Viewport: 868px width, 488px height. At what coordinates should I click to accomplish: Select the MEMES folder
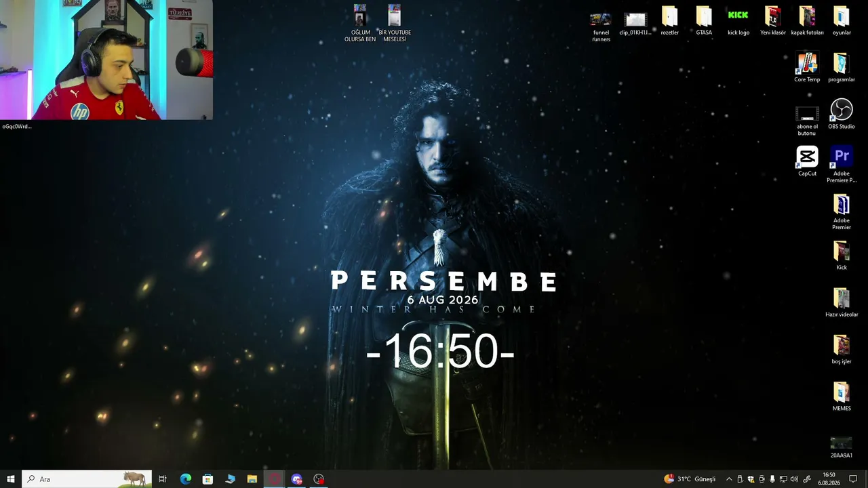pyautogui.click(x=842, y=396)
